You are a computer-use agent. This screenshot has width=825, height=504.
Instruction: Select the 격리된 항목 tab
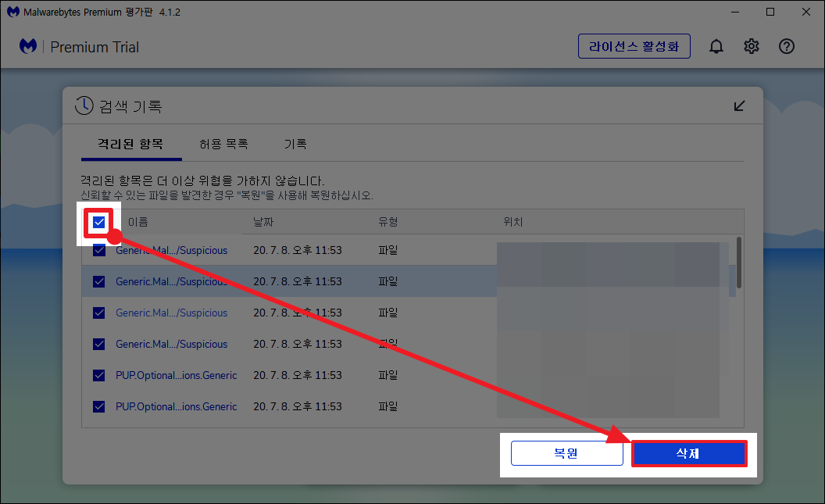[x=130, y=144]
